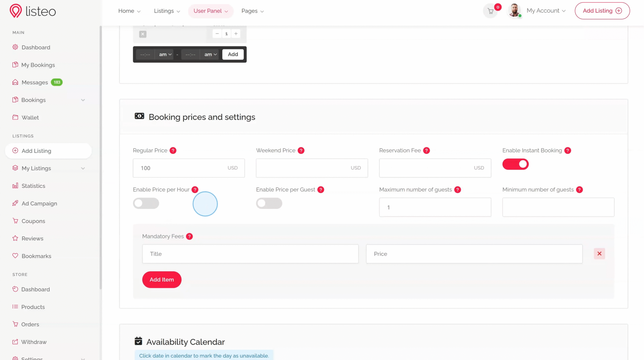The height and width of the screenshot is (360, 644).
Task: Open the first am/pm time dropdown
Action: [165, 55]
